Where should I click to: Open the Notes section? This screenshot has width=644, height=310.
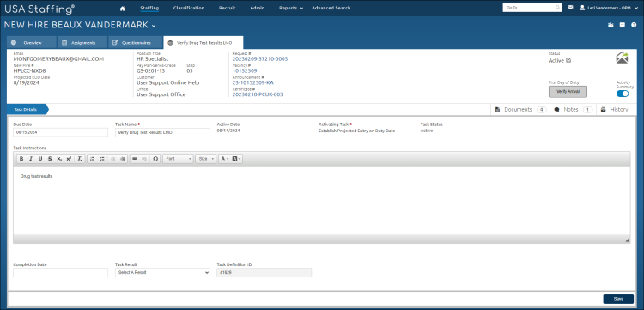[573, 110]
